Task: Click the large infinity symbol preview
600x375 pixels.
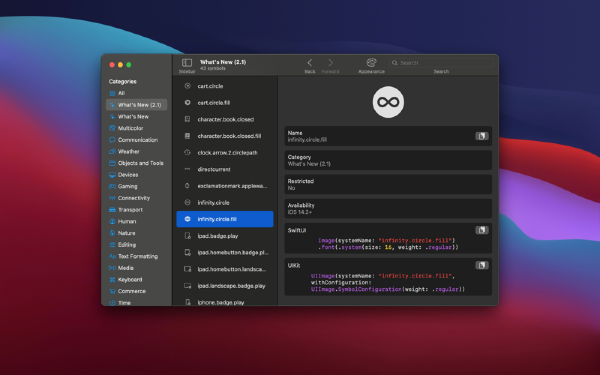Action: 388,102
